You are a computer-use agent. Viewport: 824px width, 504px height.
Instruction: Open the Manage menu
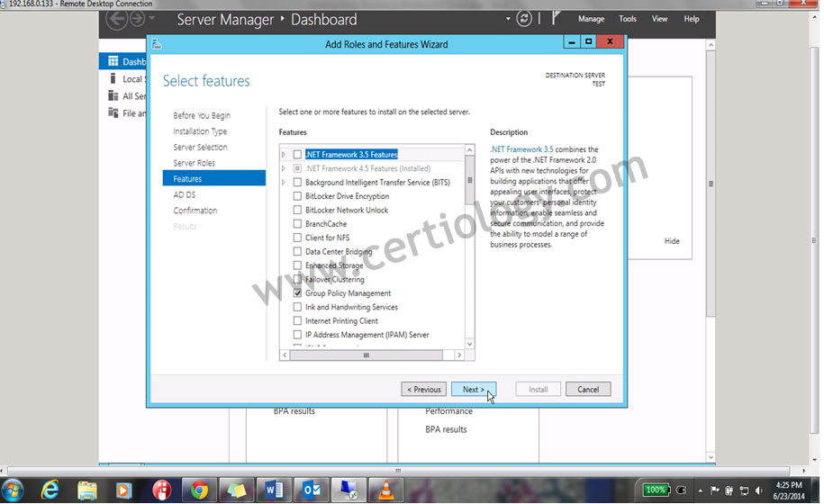[x=591, y=19]
